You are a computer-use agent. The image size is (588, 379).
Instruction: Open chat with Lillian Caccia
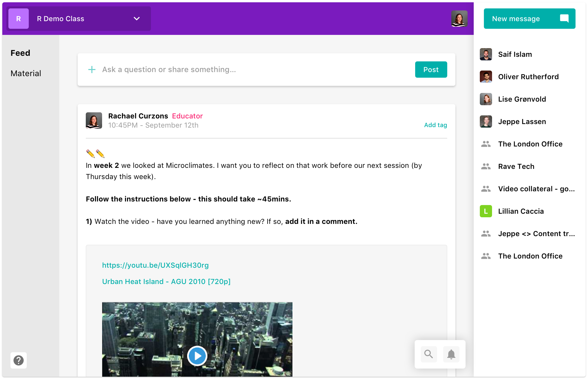click(x=529, y=211)
